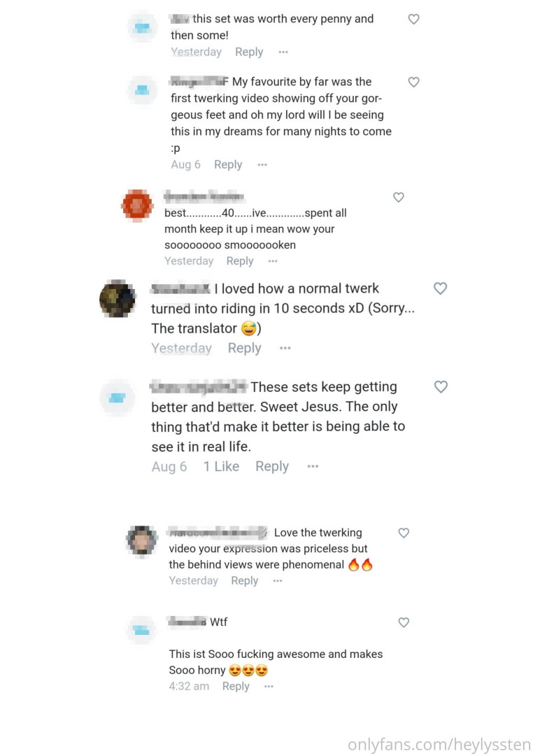Open more options on the translator comment
Viewport: 533px width, 756px height.
[285, 348]
